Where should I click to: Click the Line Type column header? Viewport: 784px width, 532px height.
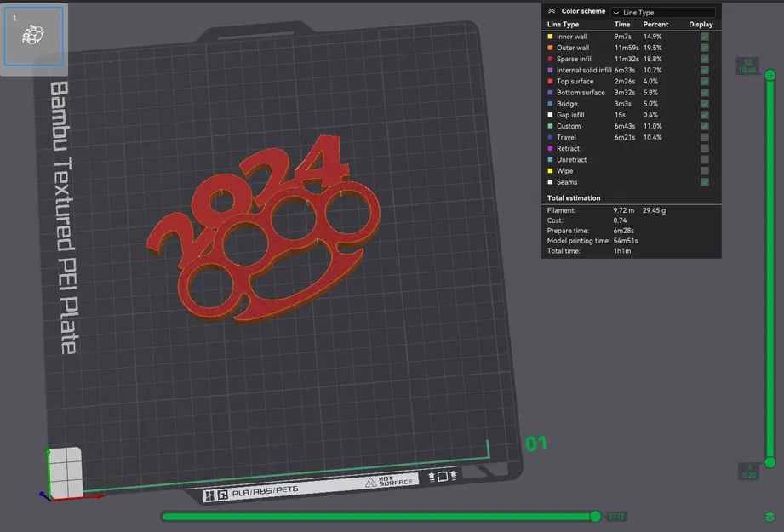tap(563, 24)
